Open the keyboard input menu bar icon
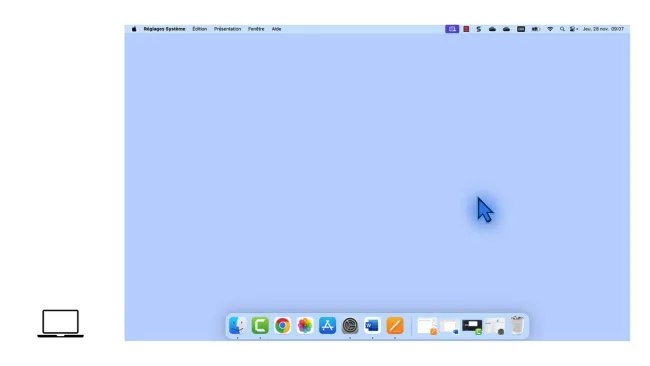The height and width of the screenshot is (366, 650). coord(521,29)
